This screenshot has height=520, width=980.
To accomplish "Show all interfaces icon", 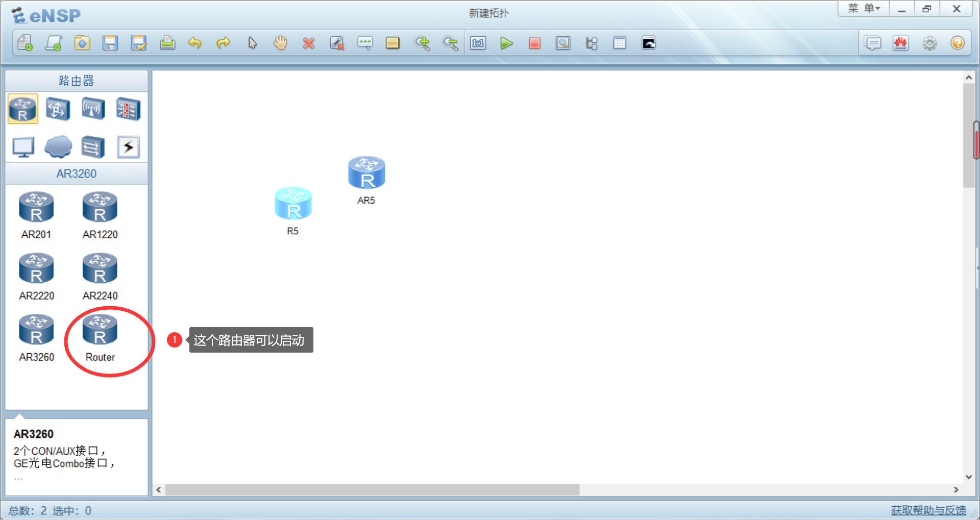I will click(592, 43).
